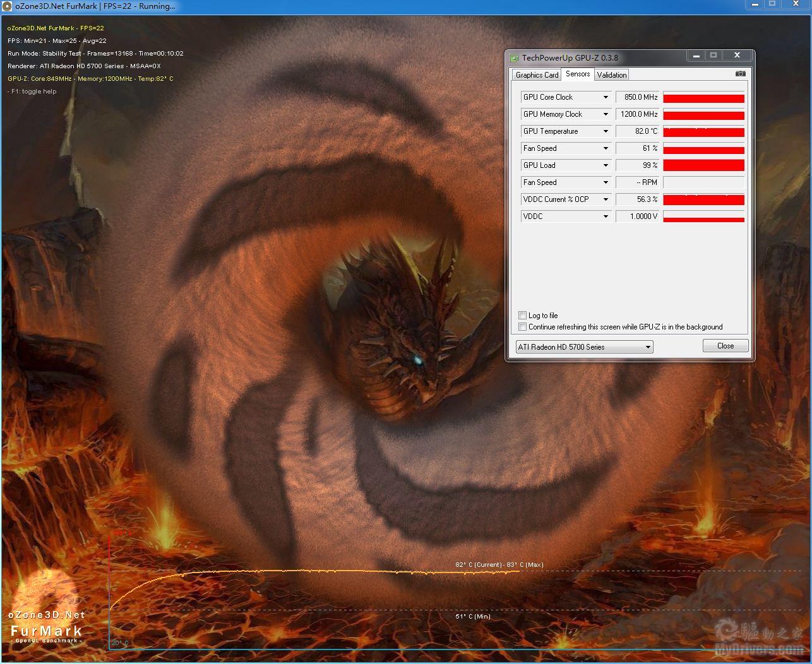Expand the GPU Memory Clock dropdown
812x664 pixels.
coord(605,114)
